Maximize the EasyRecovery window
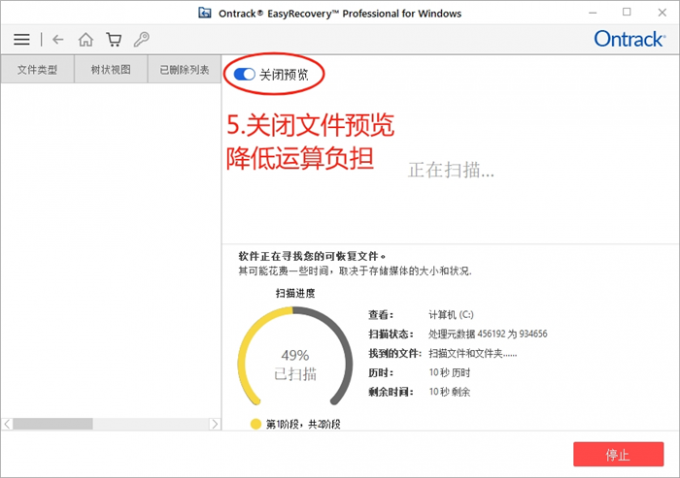The height and width of the screenshot is (478, 680). [627, 12]
